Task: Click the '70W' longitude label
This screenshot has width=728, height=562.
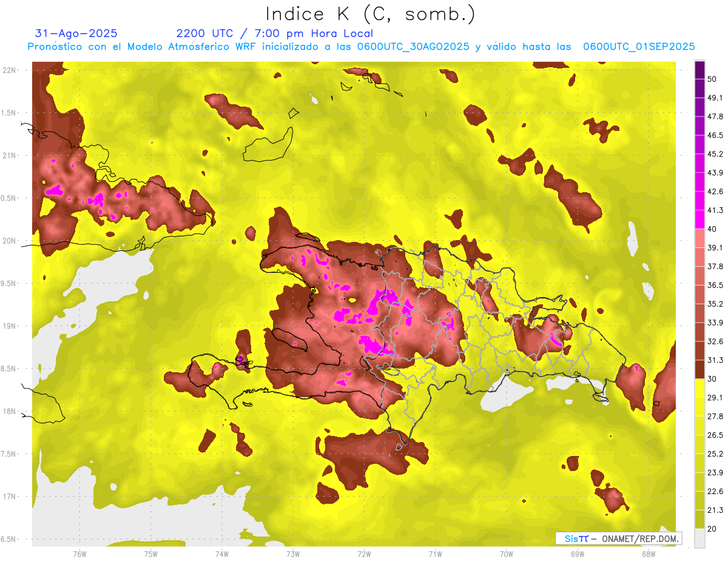Action: (x=506, y=554)
